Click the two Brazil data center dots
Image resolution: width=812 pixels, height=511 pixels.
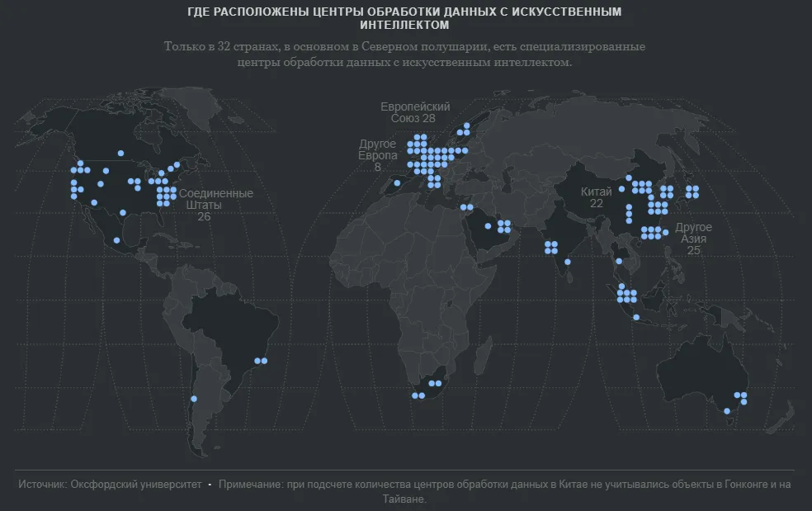(x=261, y=362)
